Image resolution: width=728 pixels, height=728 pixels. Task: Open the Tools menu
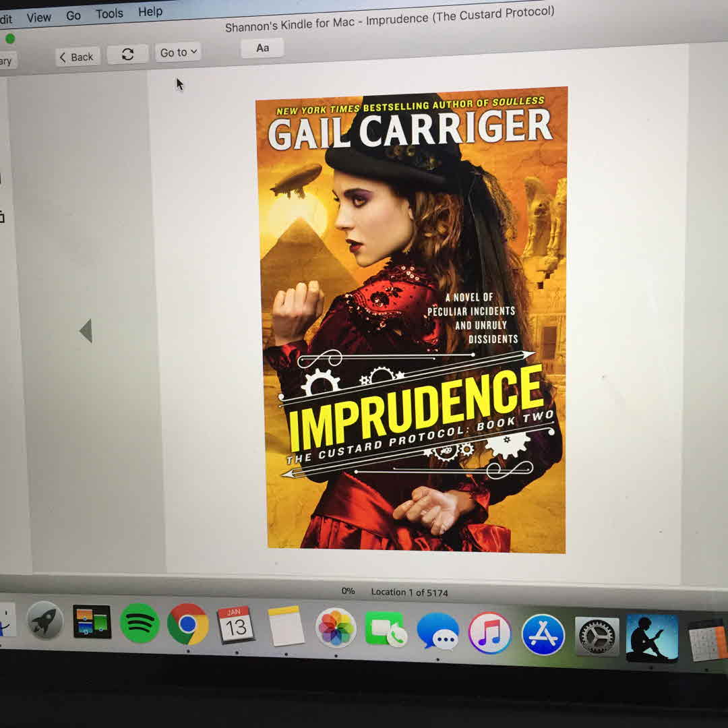pos(109,13)
